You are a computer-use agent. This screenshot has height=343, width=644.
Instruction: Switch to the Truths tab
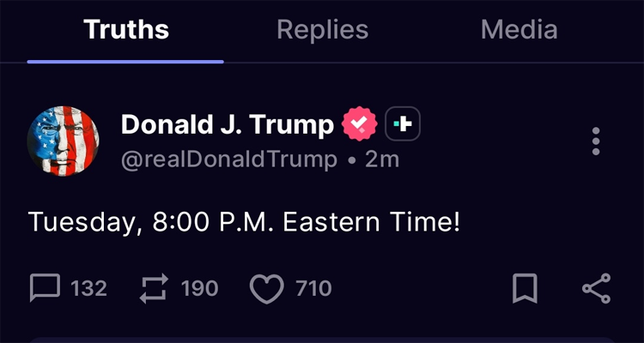(x=126, y=30)
